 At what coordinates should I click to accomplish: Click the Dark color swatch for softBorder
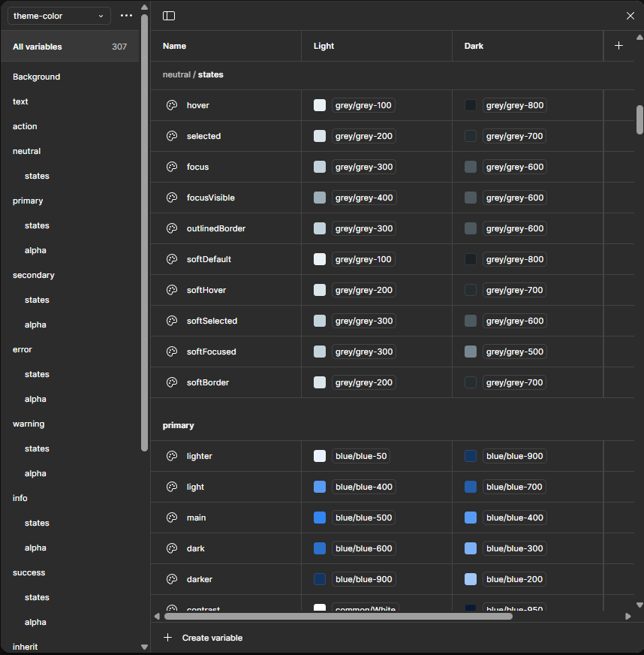471,382
